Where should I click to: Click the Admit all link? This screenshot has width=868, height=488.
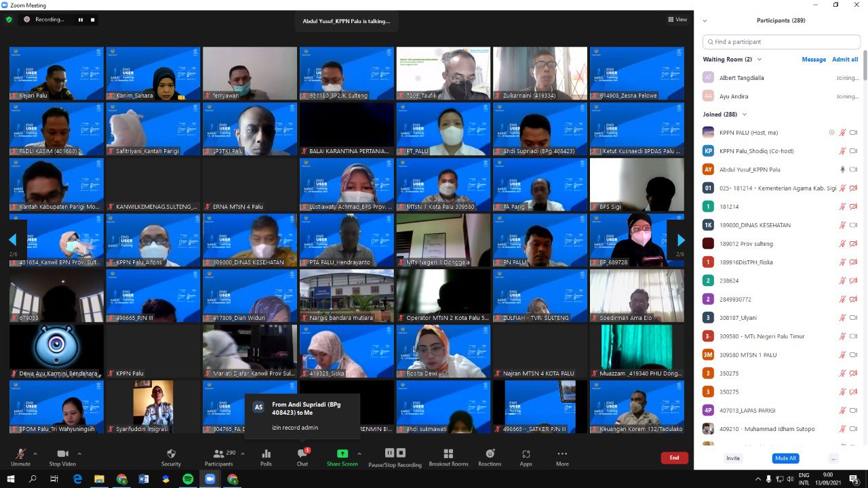[x=845, y=60]
